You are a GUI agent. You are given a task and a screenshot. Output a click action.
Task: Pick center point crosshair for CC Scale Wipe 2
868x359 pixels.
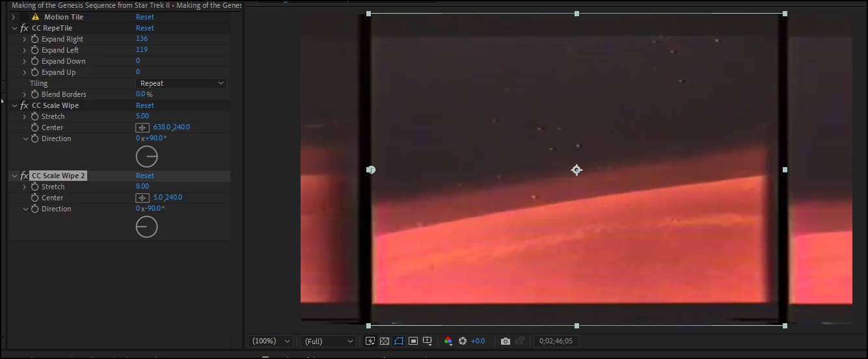[142, 198]
